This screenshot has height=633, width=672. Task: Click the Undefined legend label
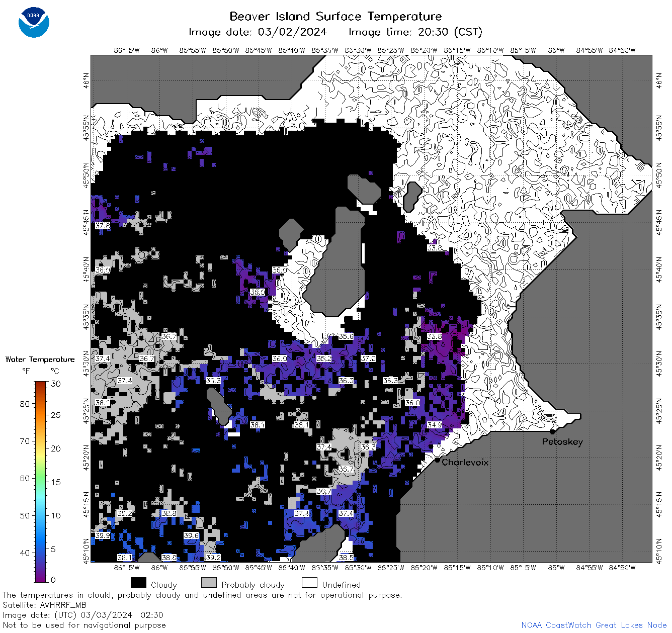(342, 585)
